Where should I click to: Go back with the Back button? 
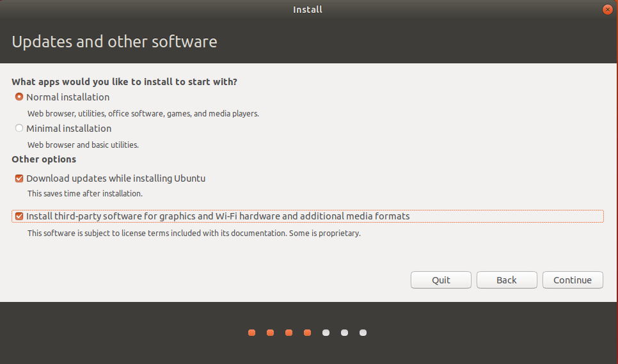coord(507,280)
